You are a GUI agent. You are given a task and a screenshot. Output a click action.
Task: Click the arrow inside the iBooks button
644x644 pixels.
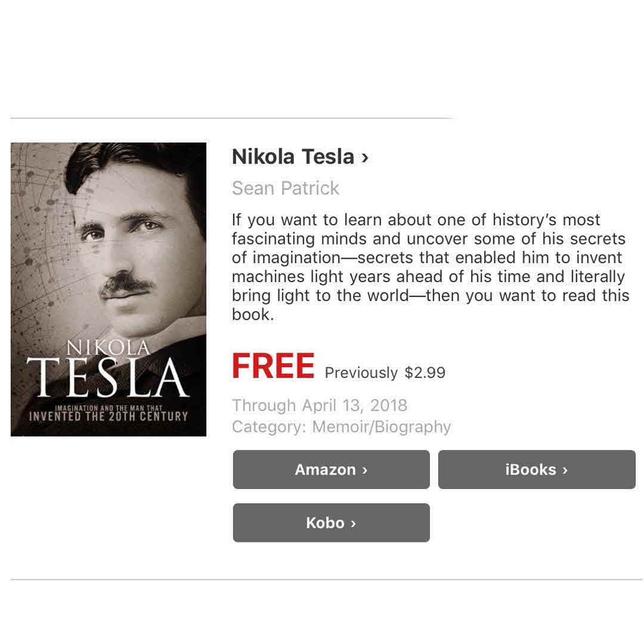(564, 470)
